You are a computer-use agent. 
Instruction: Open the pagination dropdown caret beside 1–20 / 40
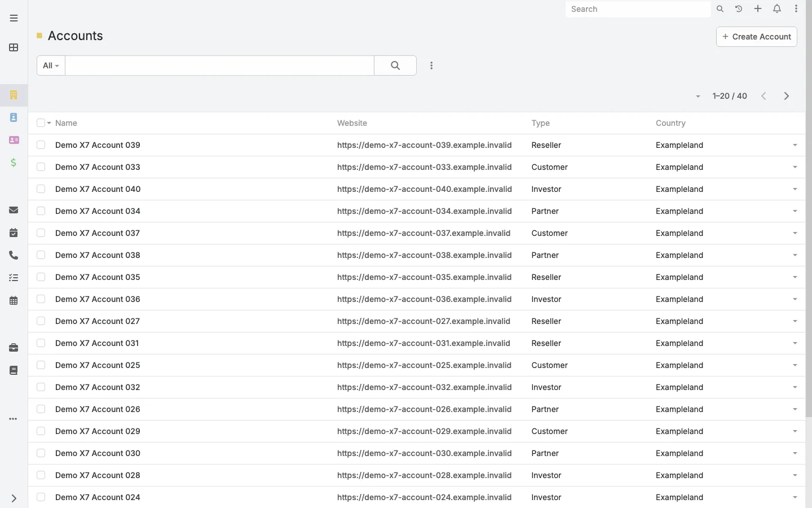tap(698, 97)
